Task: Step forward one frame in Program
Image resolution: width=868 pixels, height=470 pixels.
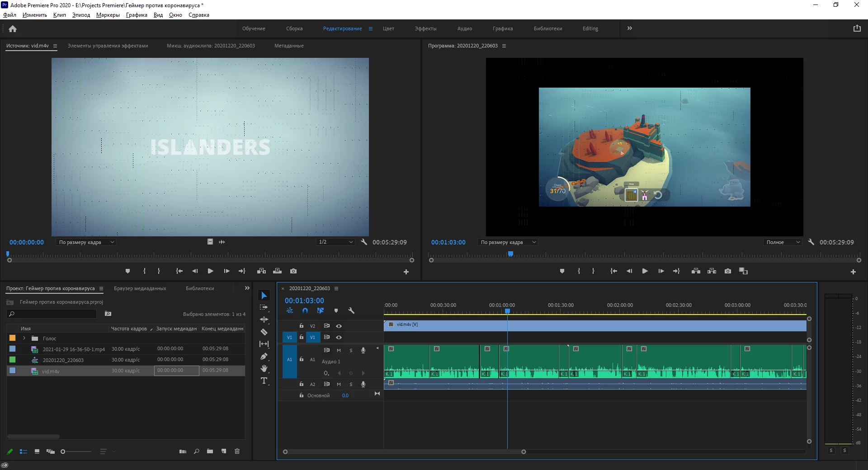Action: tap(661, 271)
